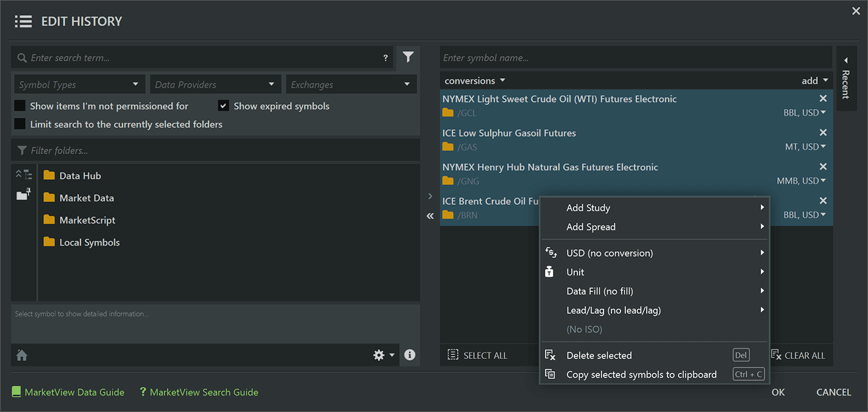This screenshot has height=412, width=868.
Task: Click the collapse-all tree icon
Action: click(24, 174)
